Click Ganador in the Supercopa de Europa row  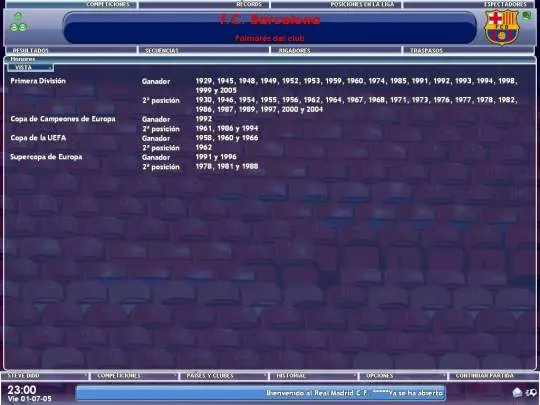pos(156,157)
